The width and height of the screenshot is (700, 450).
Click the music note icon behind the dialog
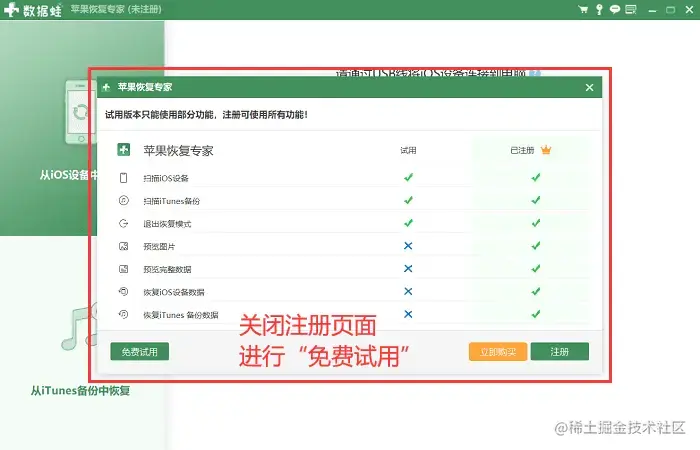click(79, 327)
